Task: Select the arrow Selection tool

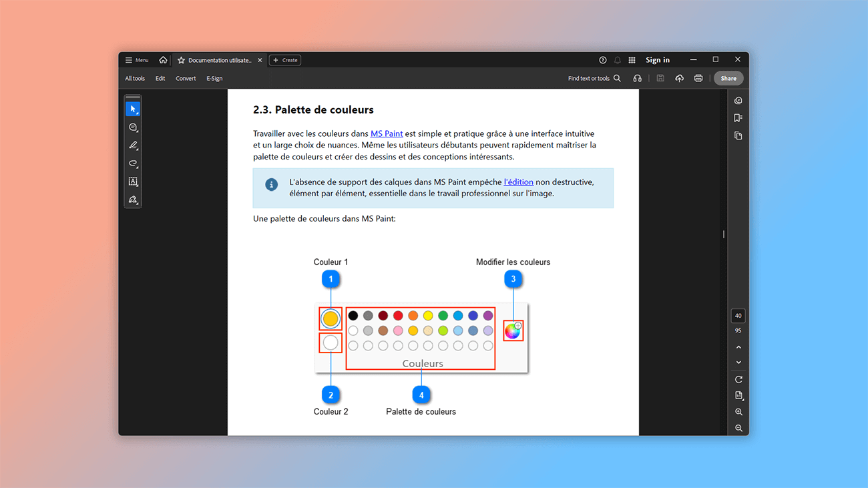Action: point(133,109)
